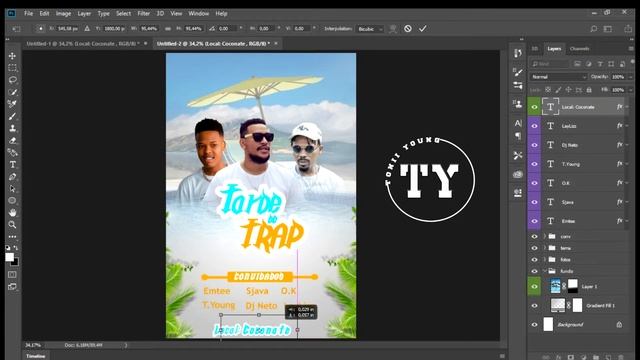Select the Path Selection arrow tool
The width and height of the screenshot is (640, 360).
(x=13, y=189)
